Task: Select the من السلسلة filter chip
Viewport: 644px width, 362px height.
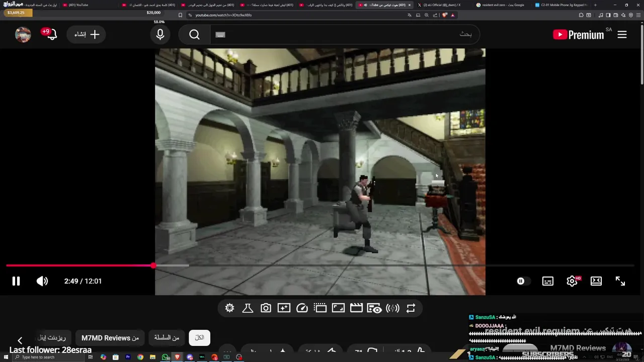Action: point(167,338)
